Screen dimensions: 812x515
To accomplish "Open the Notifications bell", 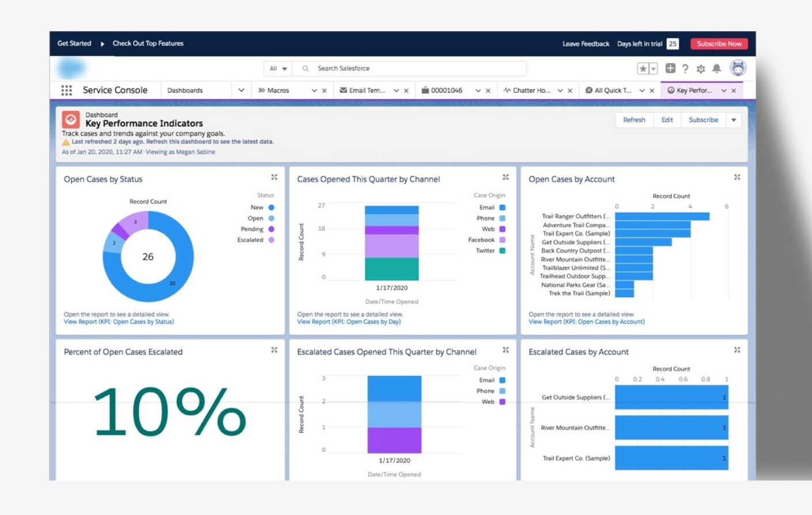I will [716, 69].
